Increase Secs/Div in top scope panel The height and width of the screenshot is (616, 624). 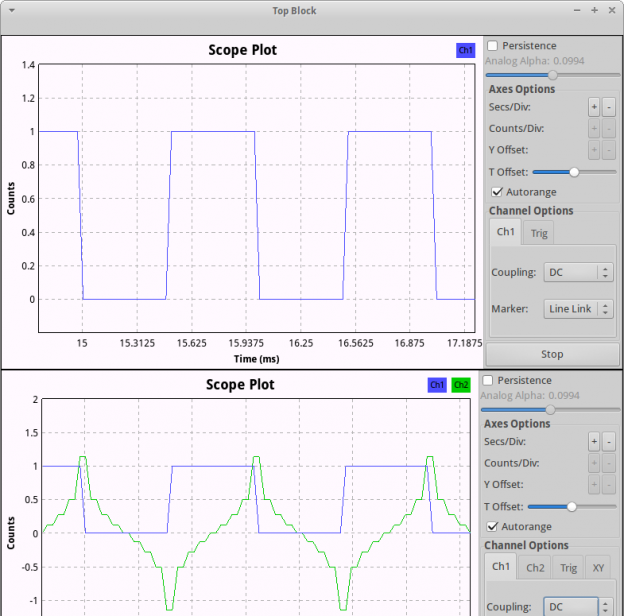(x=593, y=107)
